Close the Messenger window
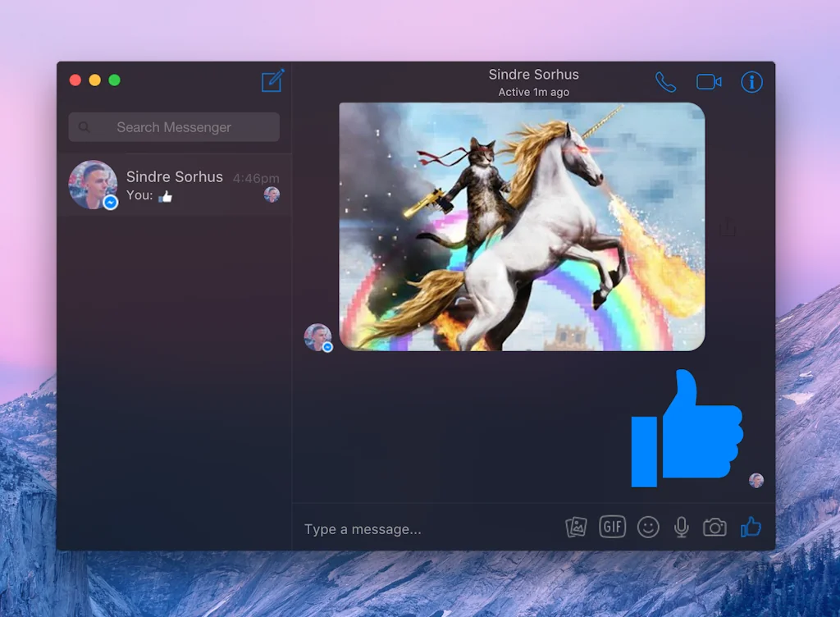 click(75, 80)
